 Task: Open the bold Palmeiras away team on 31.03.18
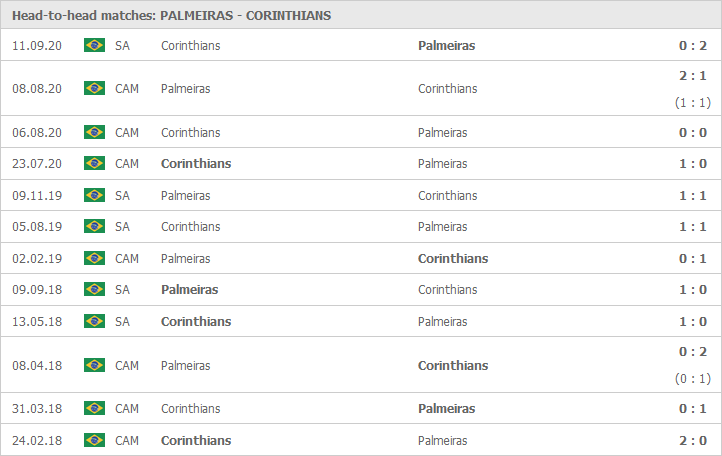click(x=446, y=409)
